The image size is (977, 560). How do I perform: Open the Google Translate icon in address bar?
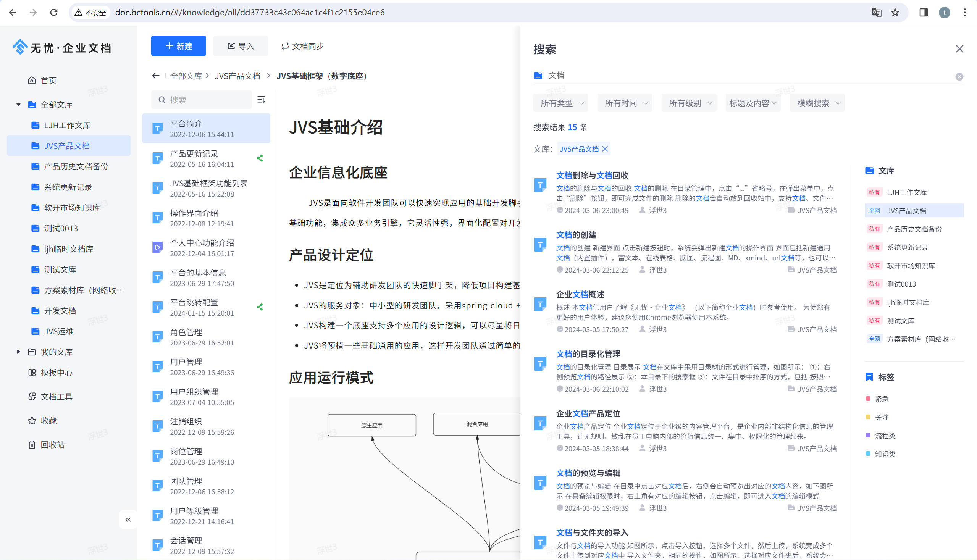(x=876, y=12)
